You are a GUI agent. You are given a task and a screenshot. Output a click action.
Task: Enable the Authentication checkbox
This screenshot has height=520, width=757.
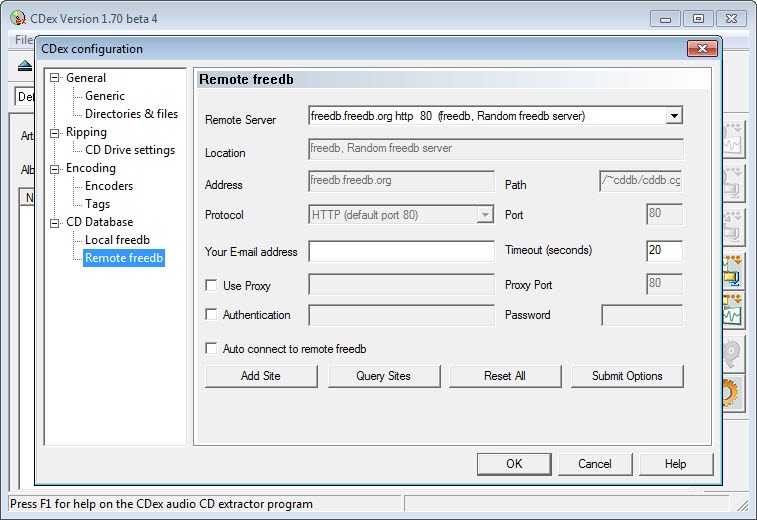pyautogui.click(x=211, y=314)
